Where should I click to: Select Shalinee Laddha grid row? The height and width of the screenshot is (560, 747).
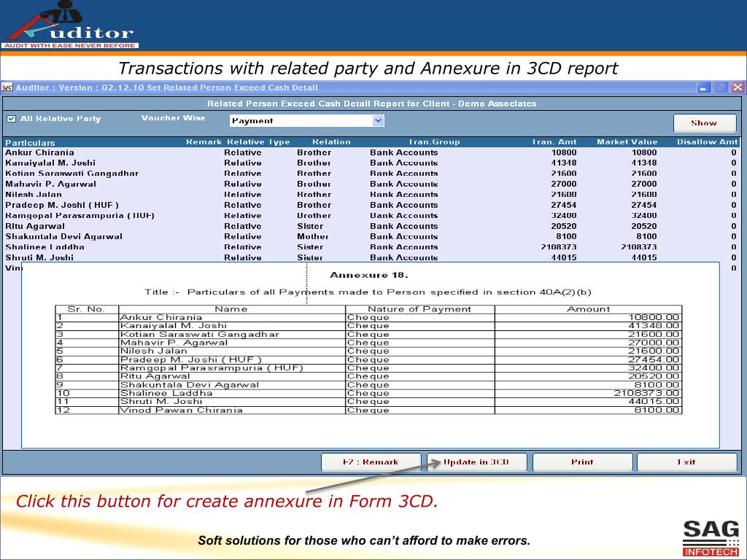tap(371, 246)
